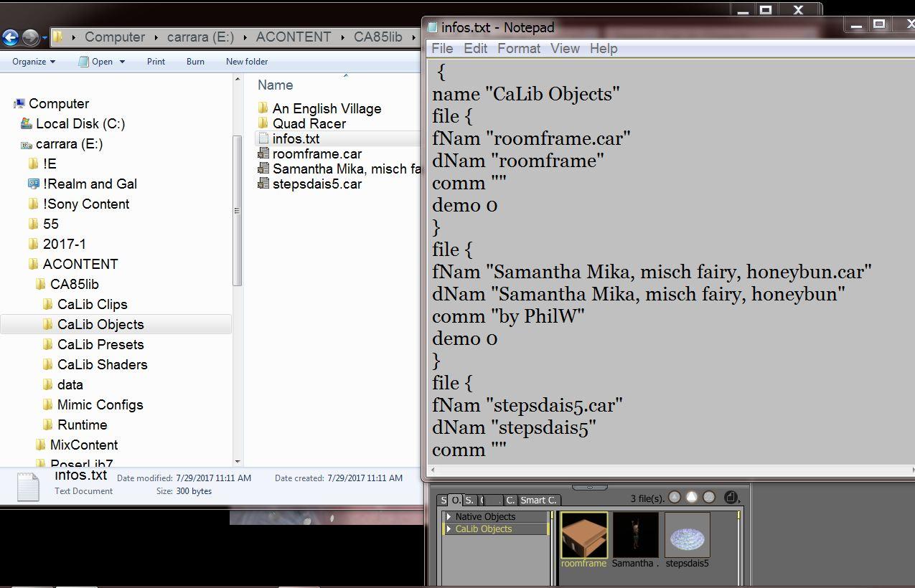Click the Notepad icon in its title bar
This screenshot has width=915, height=588.
point(433,27)
